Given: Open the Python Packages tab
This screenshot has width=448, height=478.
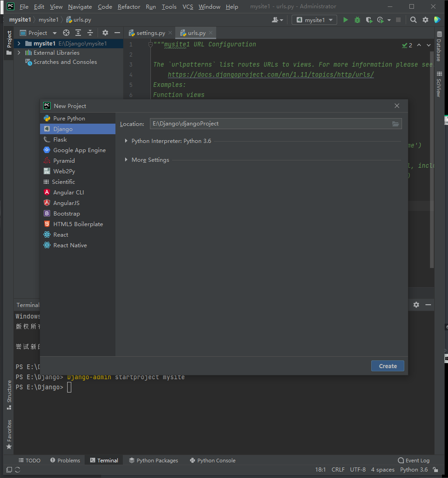Looking at the screenshot, I should tap(154, 461).
